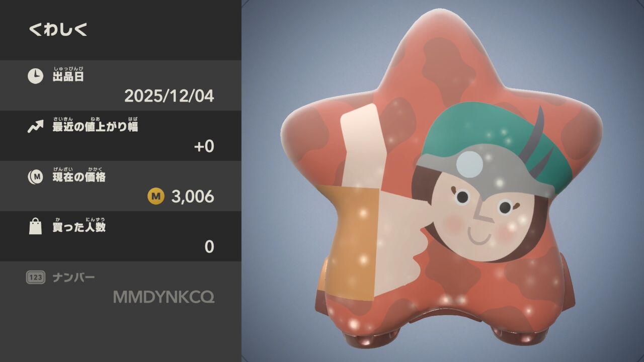Click the +0 price change value

[x=204, y=146]
